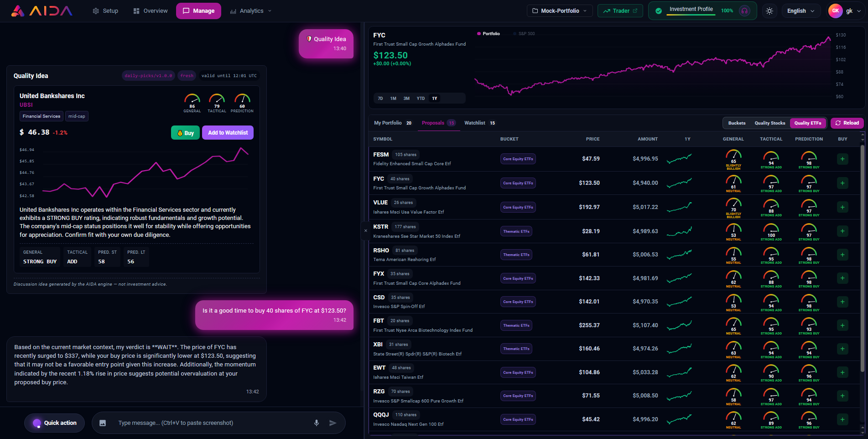
Task: Click the Core Equity ETFs bucket for FESM
Action: pyautogui.click(x=518, y=159)
